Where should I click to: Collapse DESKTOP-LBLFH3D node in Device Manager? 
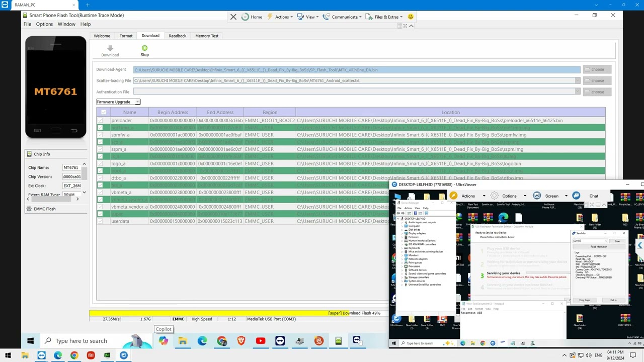coord(398,219)
